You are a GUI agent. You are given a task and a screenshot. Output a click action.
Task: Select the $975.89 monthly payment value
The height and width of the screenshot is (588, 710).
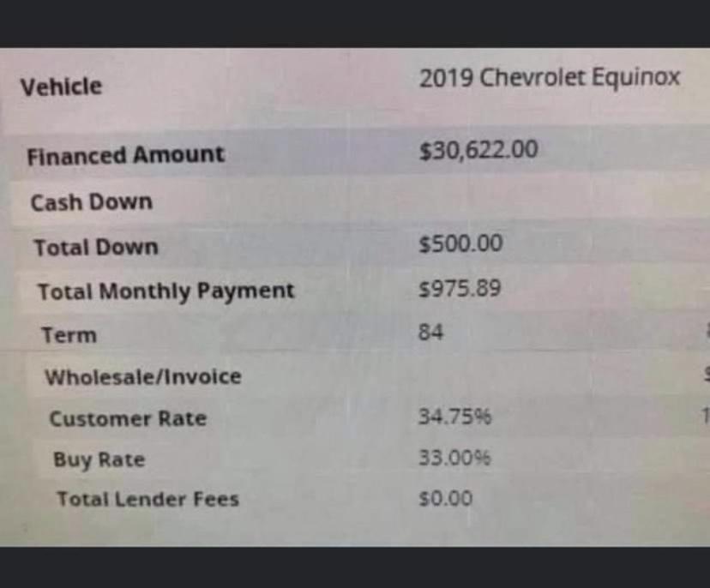460,288
